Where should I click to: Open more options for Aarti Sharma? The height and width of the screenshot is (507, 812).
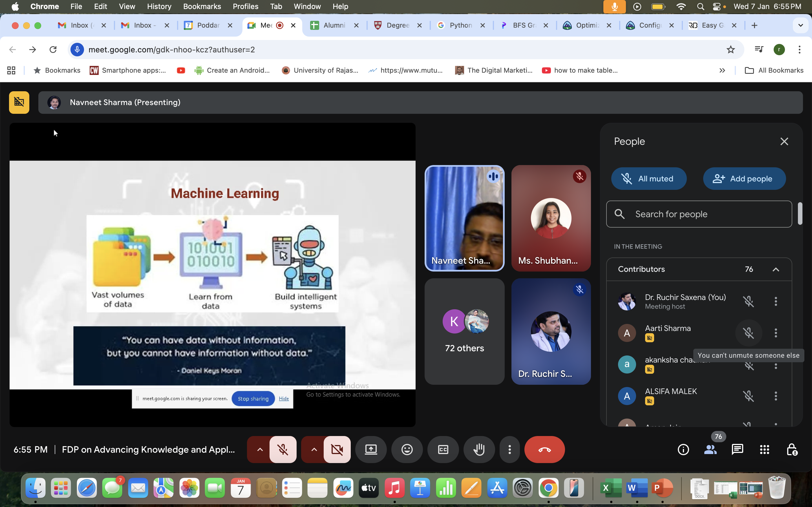coord(775,333)
